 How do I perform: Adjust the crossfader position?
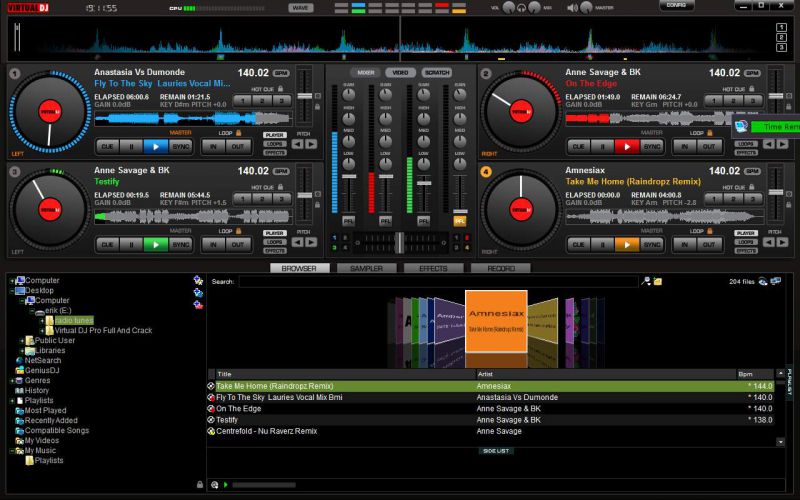(400, 243)
